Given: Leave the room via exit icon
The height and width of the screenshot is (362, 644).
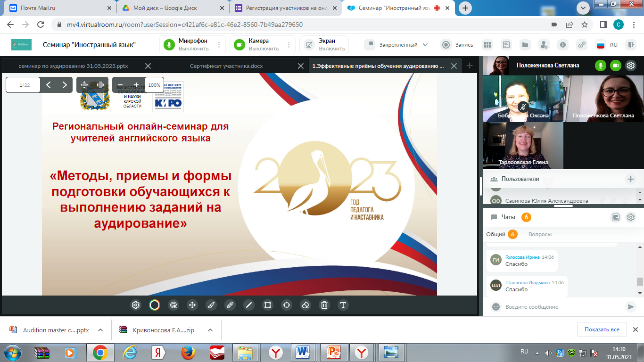Looking at the screenshot, I should point(630,45).
